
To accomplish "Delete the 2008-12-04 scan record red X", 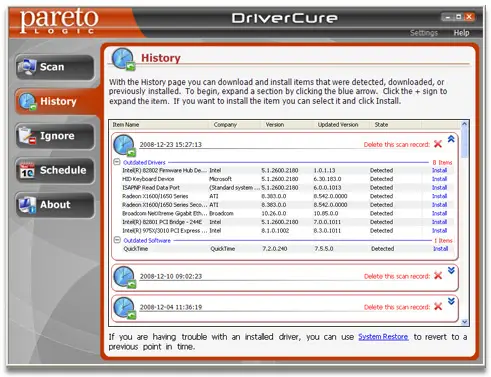I will point(438,306).
